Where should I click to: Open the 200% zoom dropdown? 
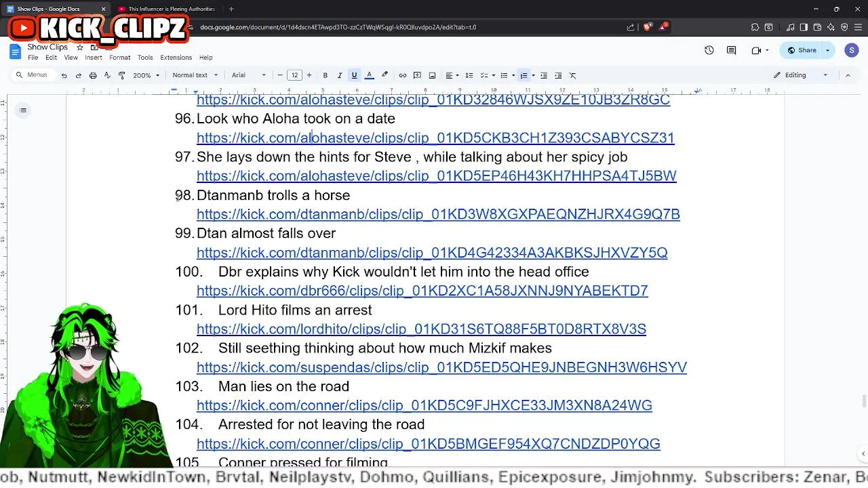click(x=146, y=75)
